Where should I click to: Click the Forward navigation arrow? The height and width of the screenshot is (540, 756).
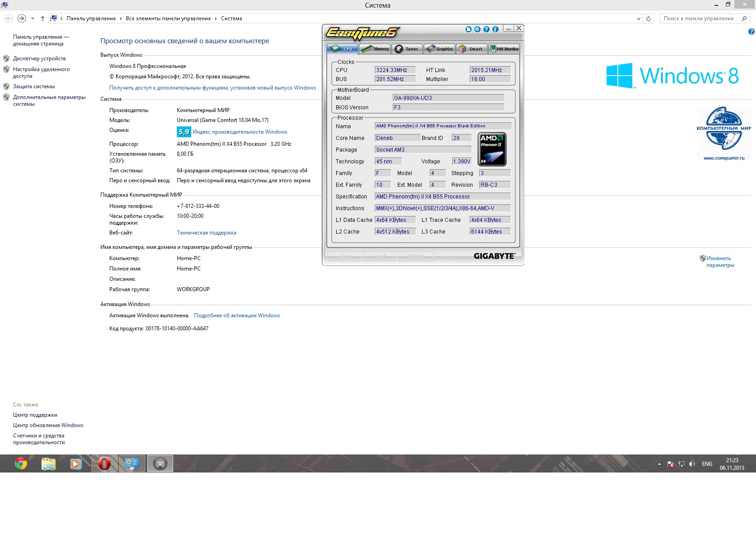[22, 18]
